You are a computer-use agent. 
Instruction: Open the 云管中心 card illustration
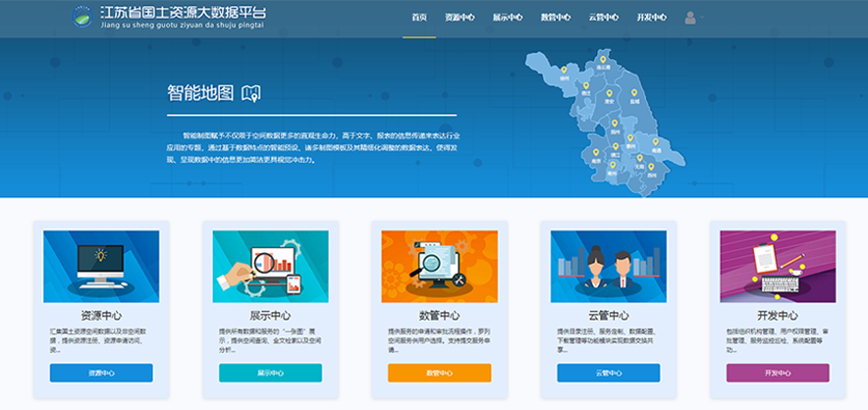click(608, 266)
